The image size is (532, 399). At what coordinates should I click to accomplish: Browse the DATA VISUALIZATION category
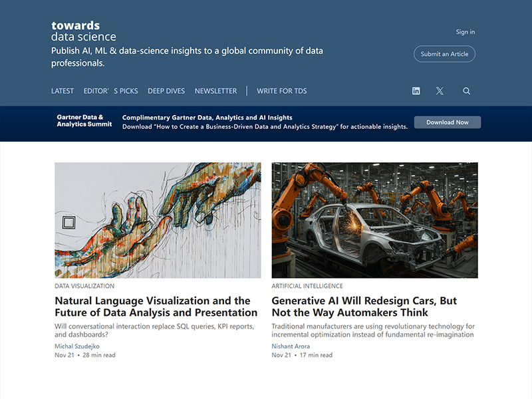(x=84, y=285)
